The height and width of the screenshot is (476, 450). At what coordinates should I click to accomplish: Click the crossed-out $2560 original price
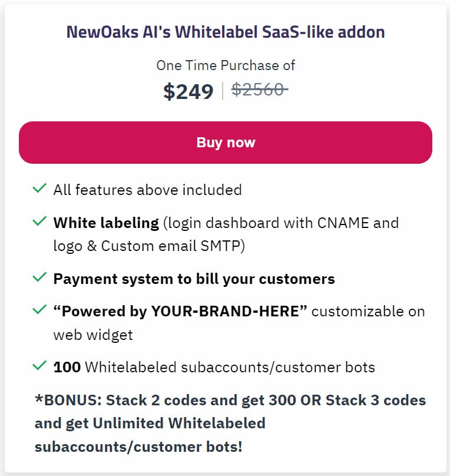pyautogui.click(x=259, y=90)
